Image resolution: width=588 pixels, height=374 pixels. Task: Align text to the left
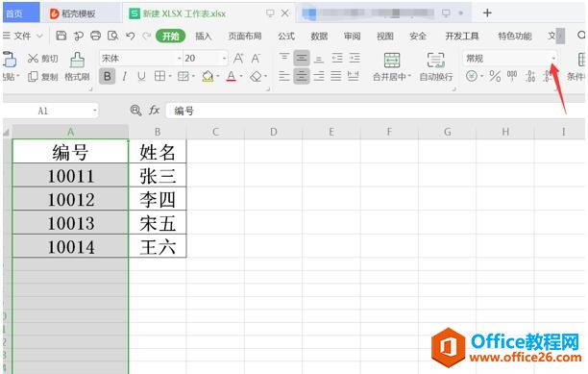284,76
